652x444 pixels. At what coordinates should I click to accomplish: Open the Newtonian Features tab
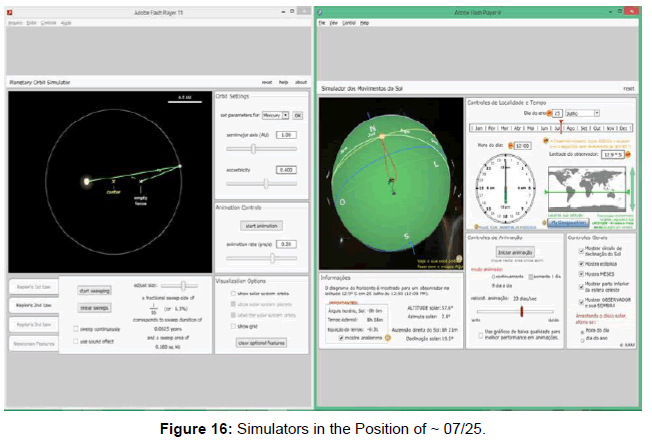point(34,343)
